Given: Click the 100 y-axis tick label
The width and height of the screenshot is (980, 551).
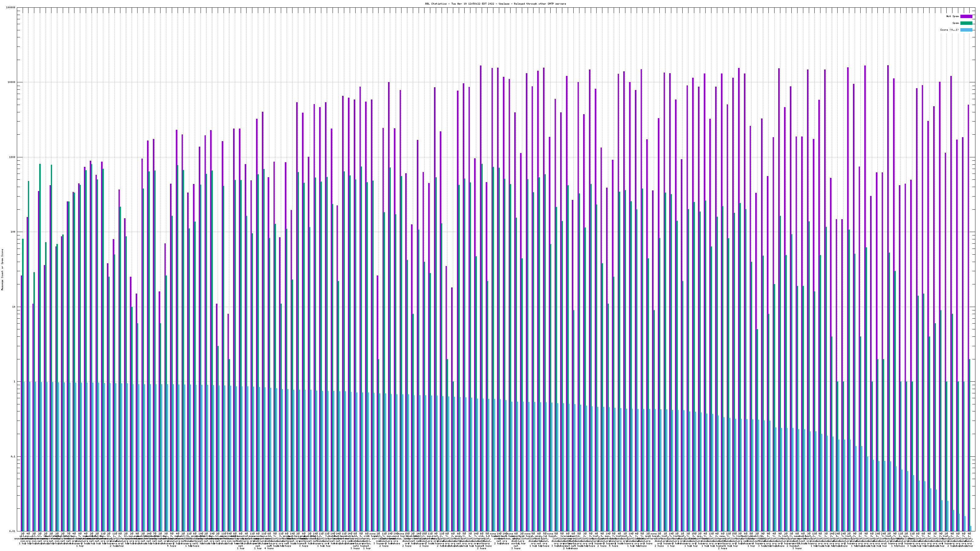Looking at the screenshot, I should pyautogui.click(x=13, y=232).
